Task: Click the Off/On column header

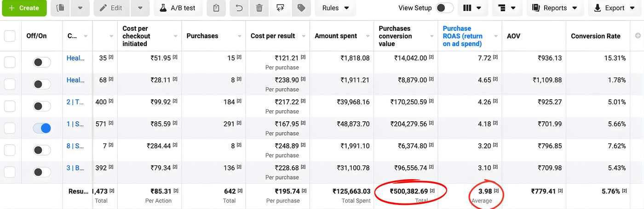Action: coord(36,36)
